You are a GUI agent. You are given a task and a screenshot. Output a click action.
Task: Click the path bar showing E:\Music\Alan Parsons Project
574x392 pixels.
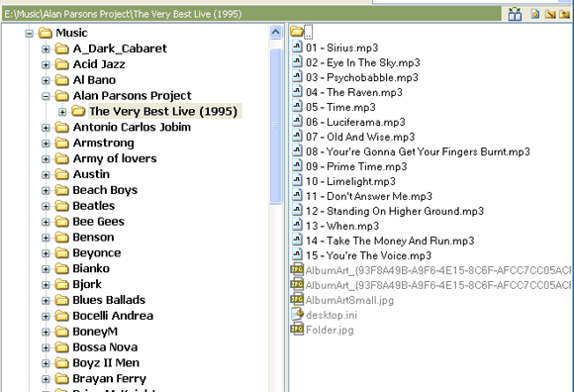[251, 14]
